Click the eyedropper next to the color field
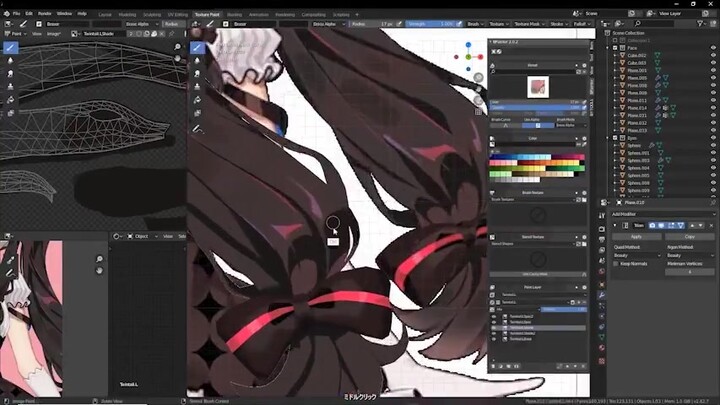720x405 pixels. pyautogui.click(x=585, y=144)
